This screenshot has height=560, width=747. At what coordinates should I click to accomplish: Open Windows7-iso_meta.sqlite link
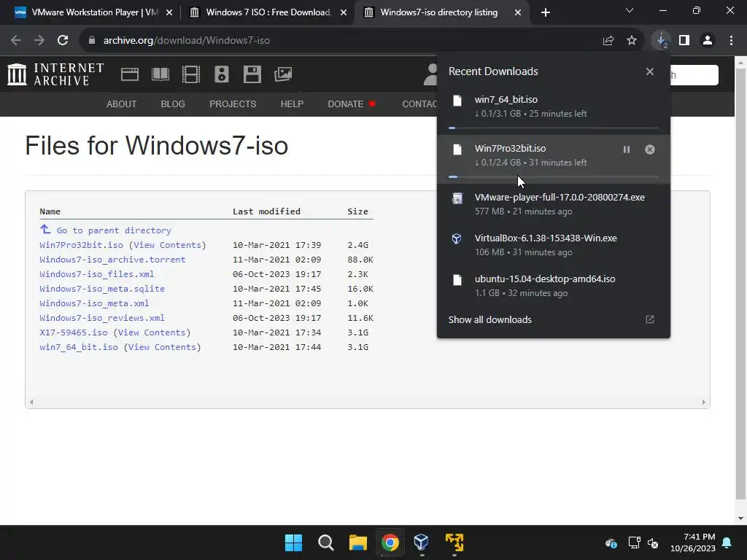(x=102, y=289)
